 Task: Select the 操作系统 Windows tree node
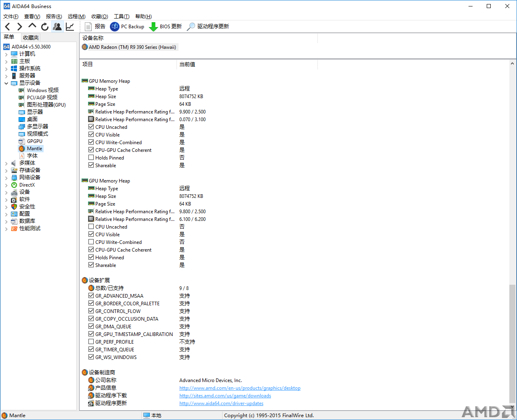pyautogui.click(x=29, y=68)
